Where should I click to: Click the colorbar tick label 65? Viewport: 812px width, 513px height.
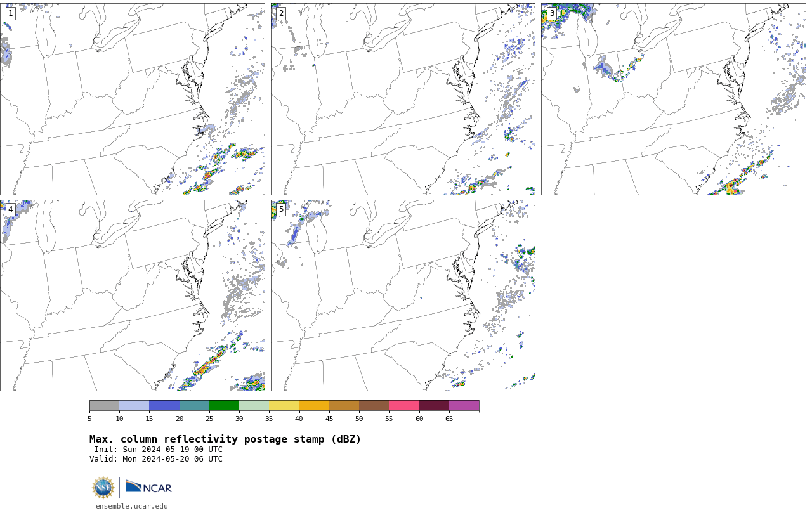[x=449, y=419]
